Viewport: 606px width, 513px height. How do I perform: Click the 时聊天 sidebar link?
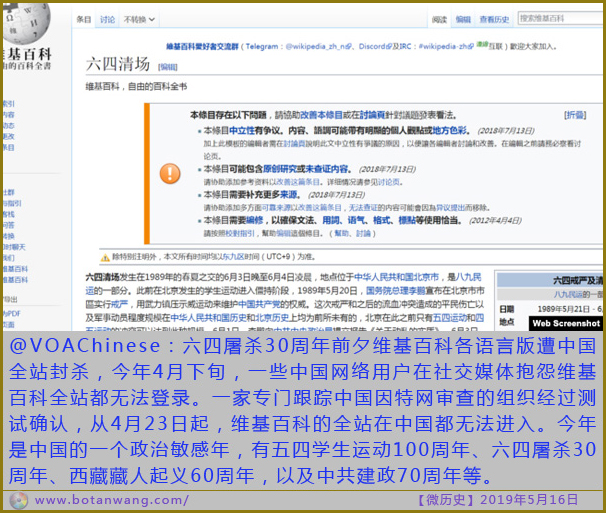coord(14,247)
